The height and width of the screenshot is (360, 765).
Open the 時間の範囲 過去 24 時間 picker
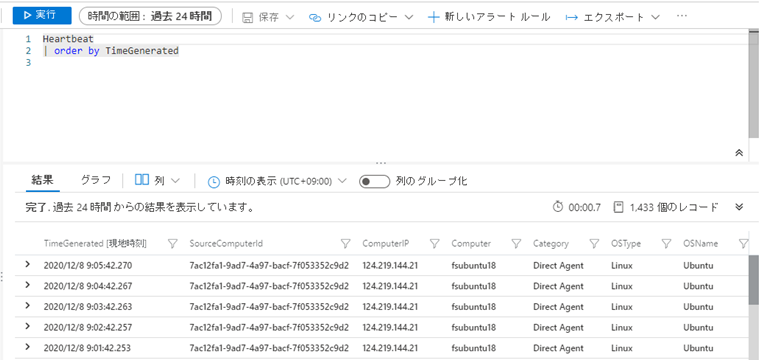(150, 16)
